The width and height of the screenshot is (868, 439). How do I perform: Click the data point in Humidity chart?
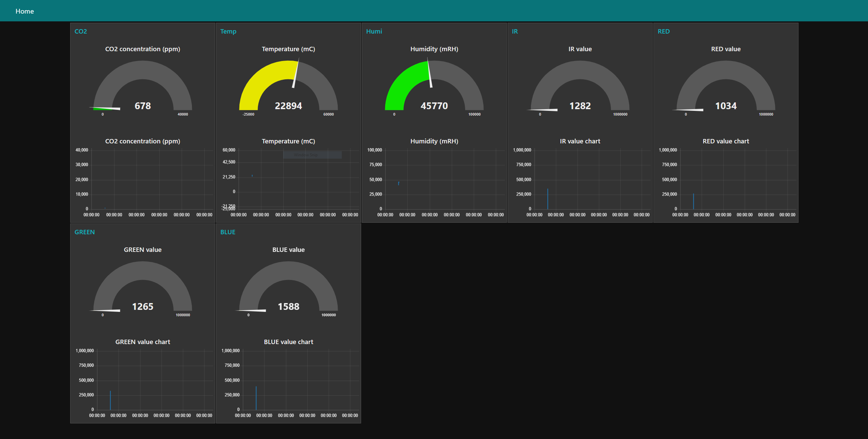tap(398, 183)
